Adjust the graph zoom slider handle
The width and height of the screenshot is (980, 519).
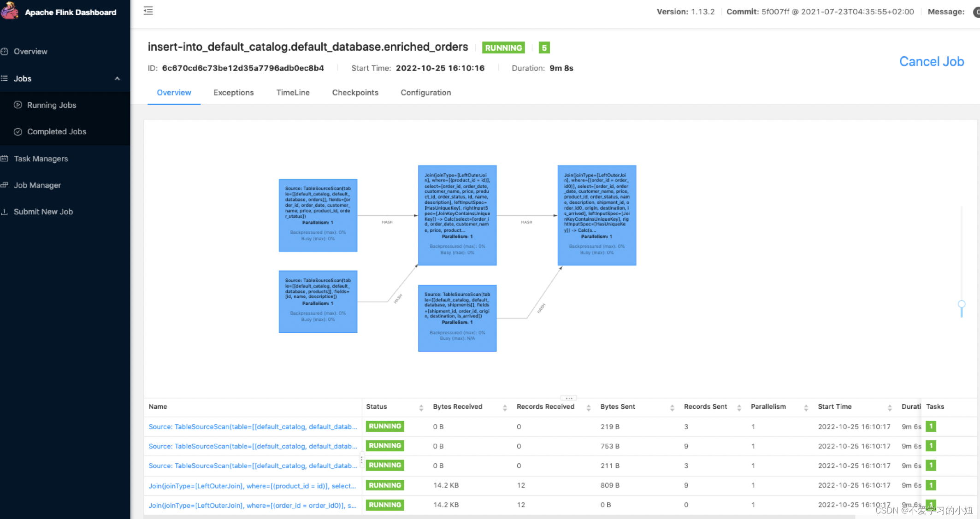click(x=962, y=305)
